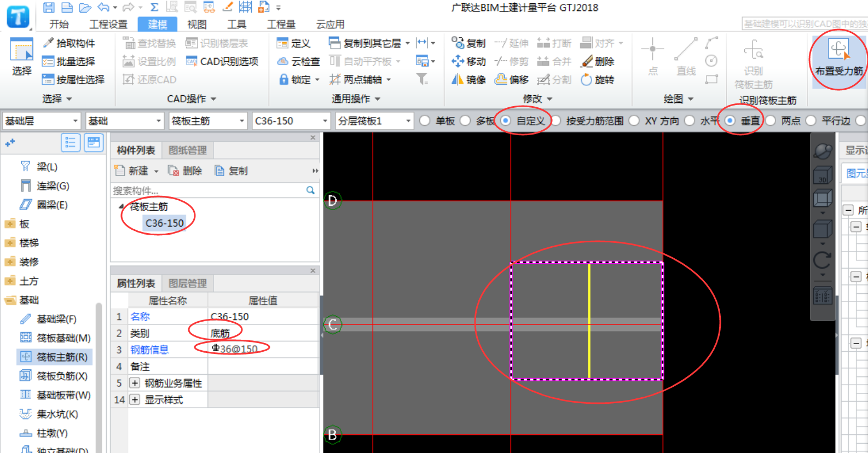This screenshot has height=453, width=868.
Task: Select C36-150 in the component list
Action: (x=164, y=223)
